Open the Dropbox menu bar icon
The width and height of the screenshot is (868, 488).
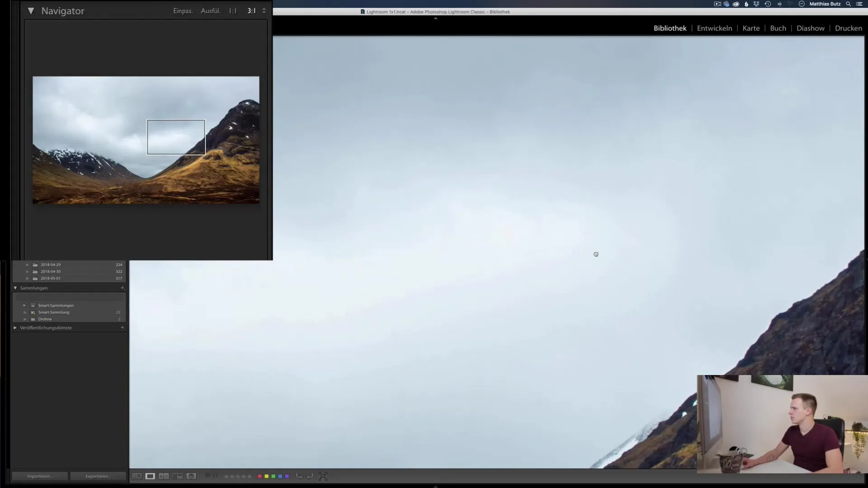pos(756,4)
